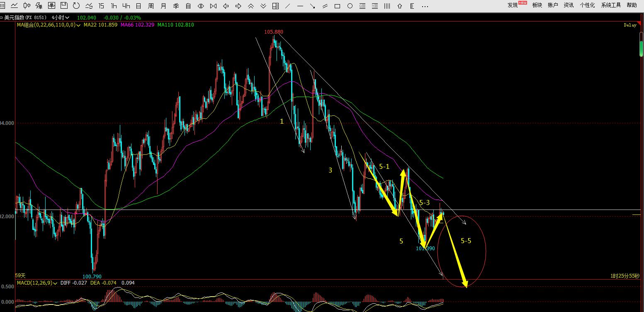Open the 系统工具 menu

coord(611,5)
